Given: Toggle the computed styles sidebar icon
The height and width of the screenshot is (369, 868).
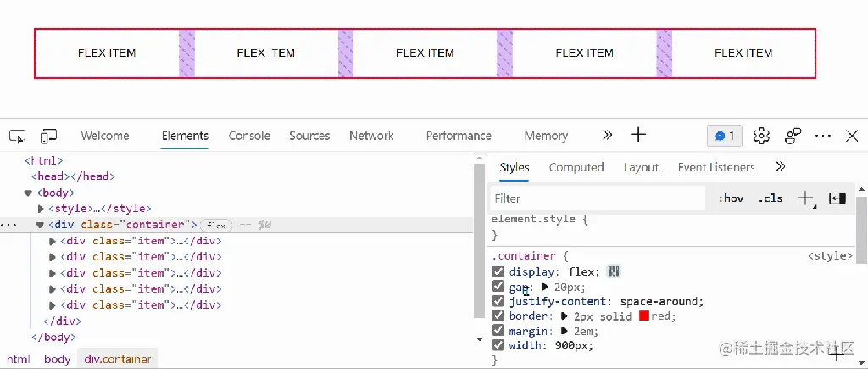Looking at the screenshot, I should pos(837,198).
